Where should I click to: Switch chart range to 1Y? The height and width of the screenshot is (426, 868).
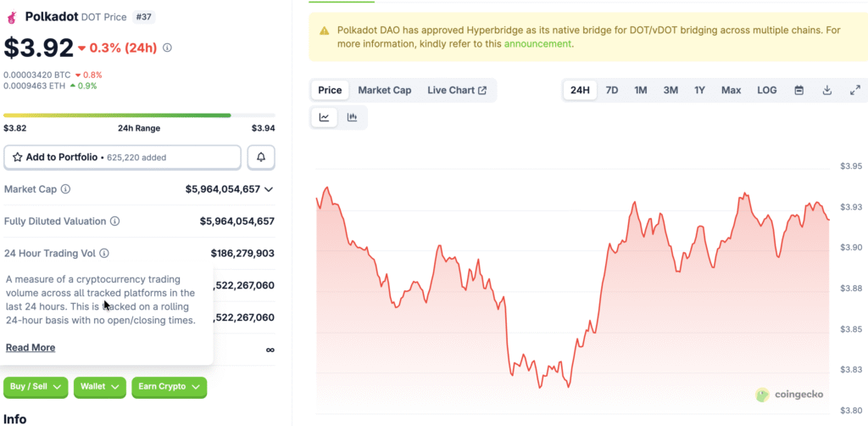tap(699, 90)
